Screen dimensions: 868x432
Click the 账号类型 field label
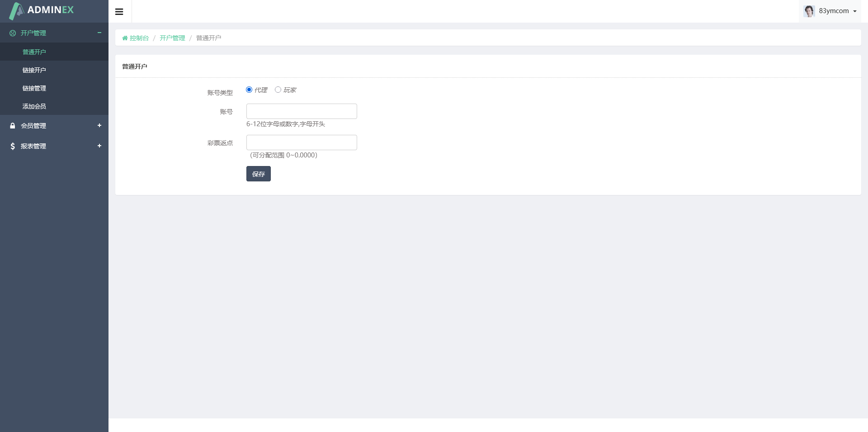coord(220,93)
